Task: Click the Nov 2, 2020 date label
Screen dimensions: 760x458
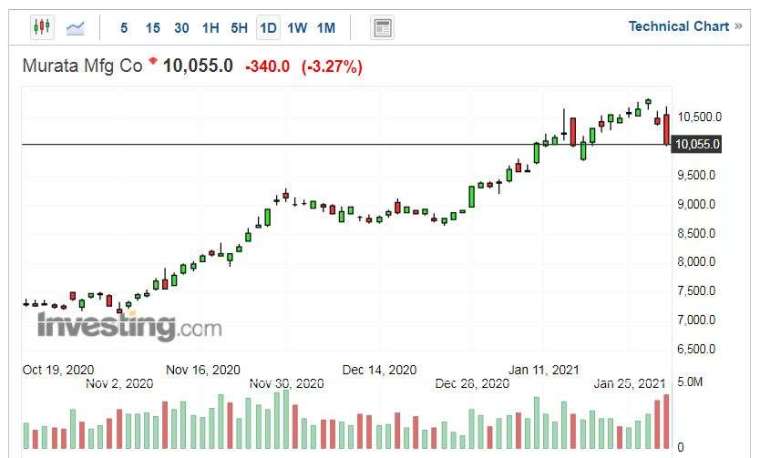Action: (x=119, y=384)
